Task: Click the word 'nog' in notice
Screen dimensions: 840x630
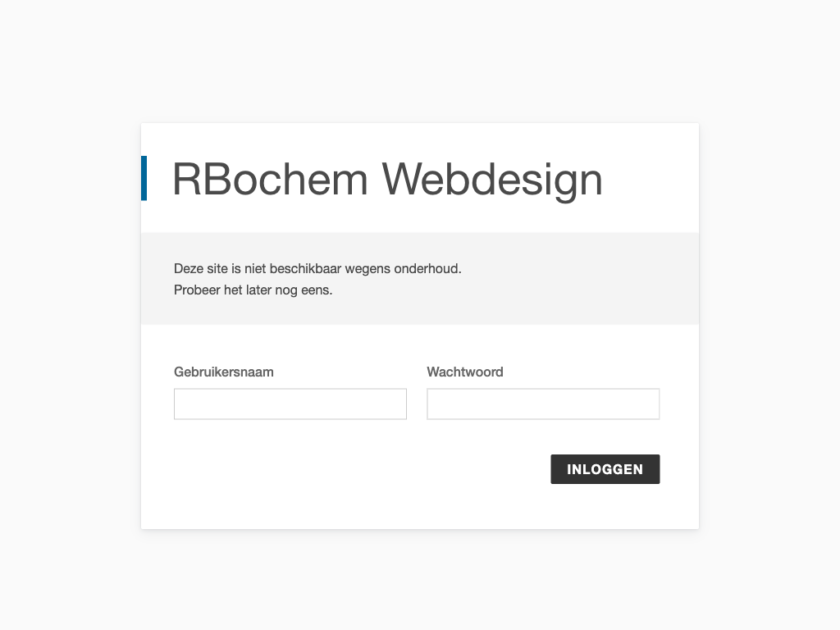Action: (286, 290)
